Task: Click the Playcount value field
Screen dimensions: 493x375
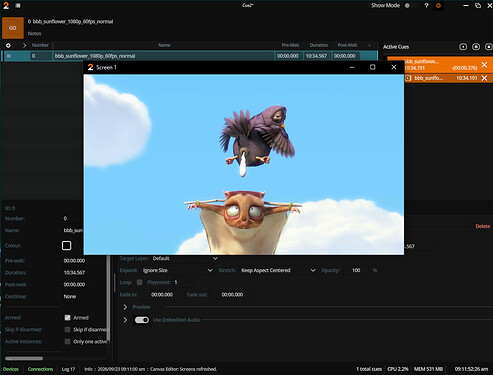Action: click(176, 282)
